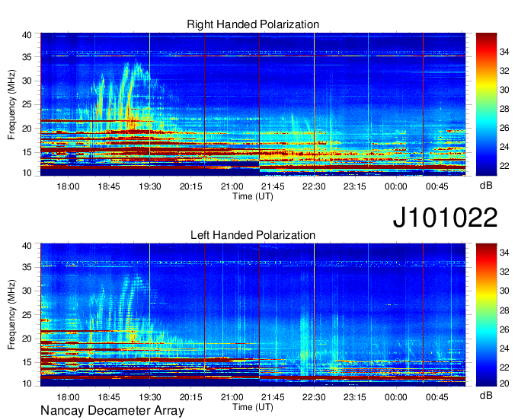The image size is (518, 420).
Task: Click the 20 MHz tick on Left Handed plot
Action: (x=27, y=339)
